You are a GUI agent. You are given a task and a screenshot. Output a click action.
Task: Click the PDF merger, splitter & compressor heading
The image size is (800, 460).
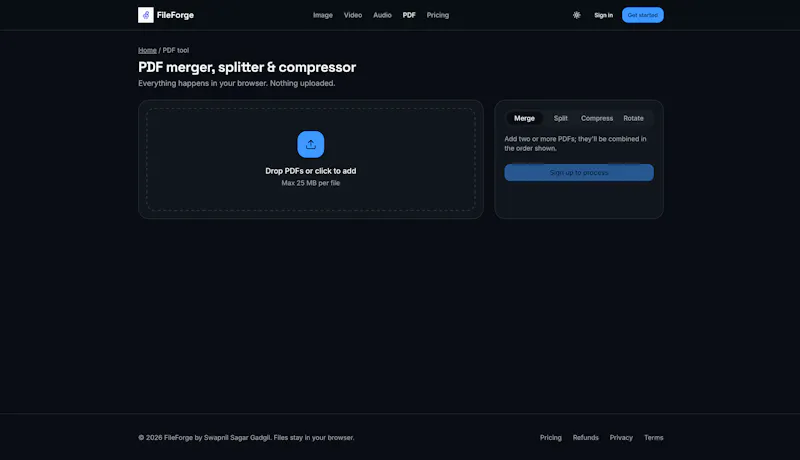[247, 67]
